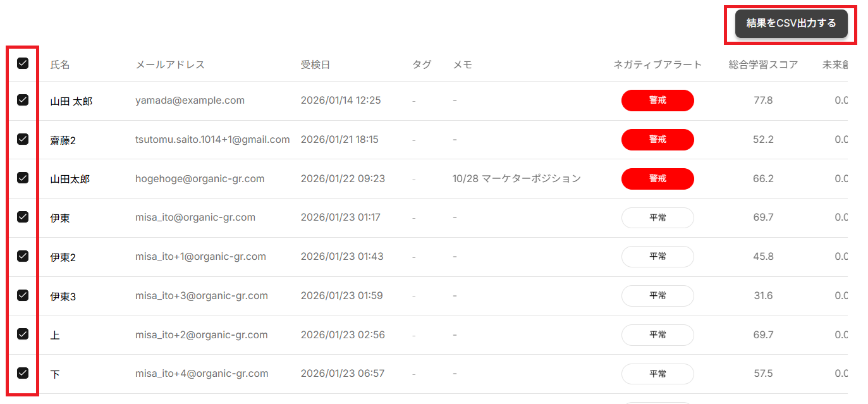Uncheck the checkbox for the 上 row
Screen dimensions: 868x404
[23, 334]
